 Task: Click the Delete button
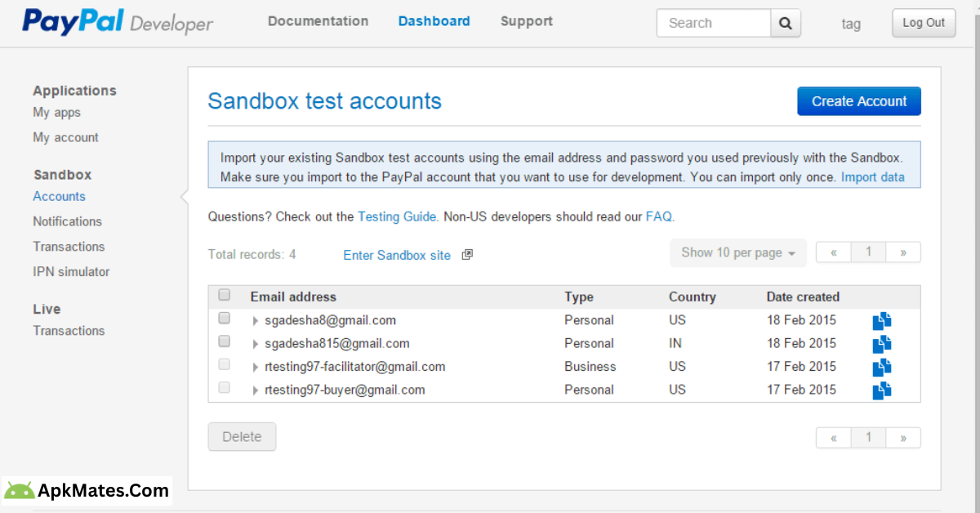coord(242,437)
